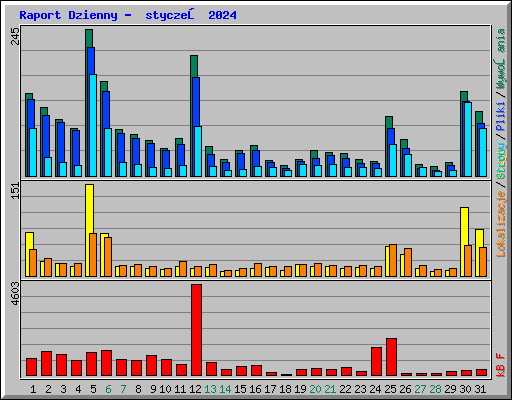This screenshot has width=512, height=400.
Task: Click day label 12 on x-axis
Action: pos(195,389)
